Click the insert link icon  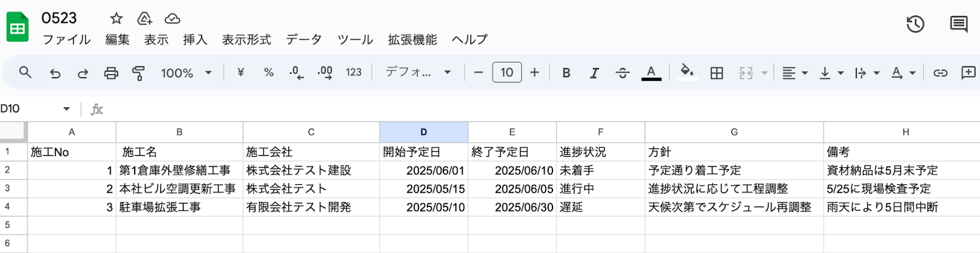pyautogui.click(x=940, y=73)
